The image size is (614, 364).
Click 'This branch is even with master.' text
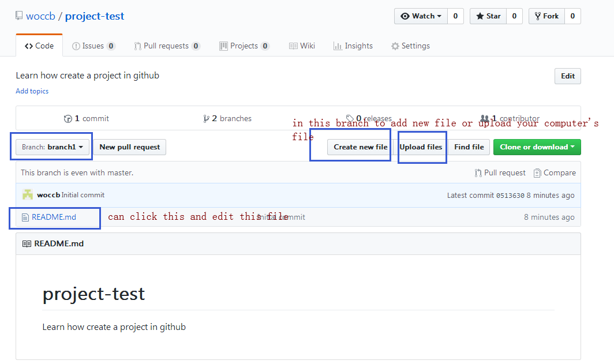(77, 172)
